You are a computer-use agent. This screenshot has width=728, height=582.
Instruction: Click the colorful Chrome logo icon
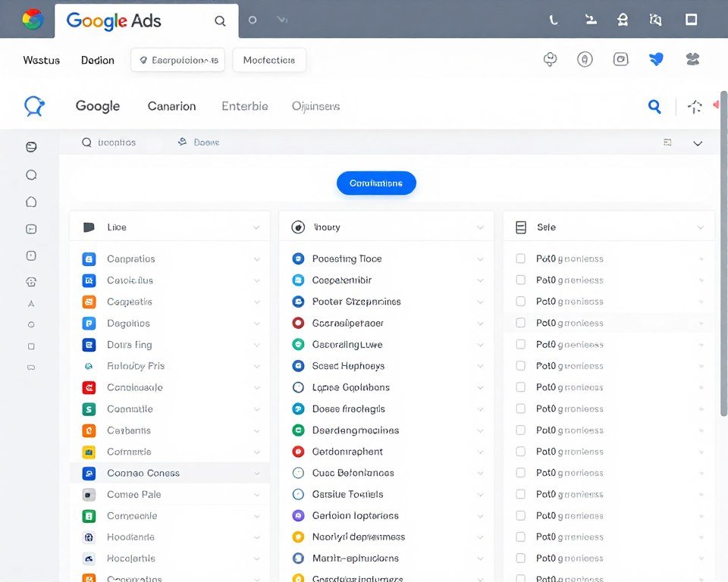coord(33,20)
